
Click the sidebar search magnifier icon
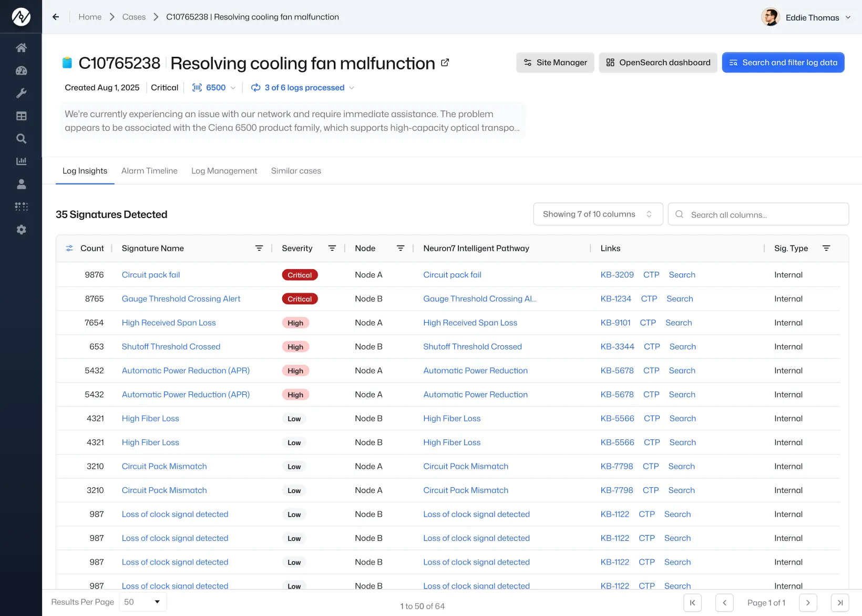coord(21,139)
